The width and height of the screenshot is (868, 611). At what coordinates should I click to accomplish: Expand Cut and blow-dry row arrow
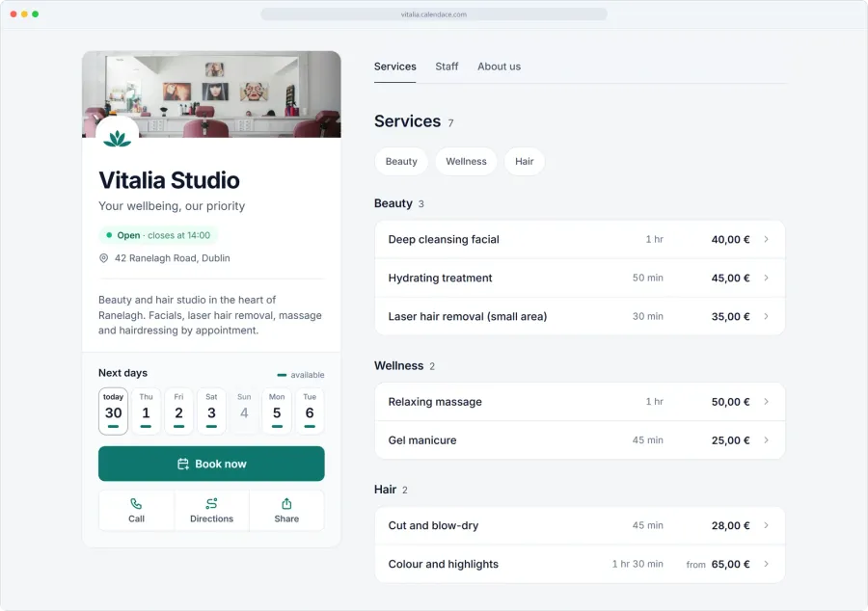pos(766,525)
